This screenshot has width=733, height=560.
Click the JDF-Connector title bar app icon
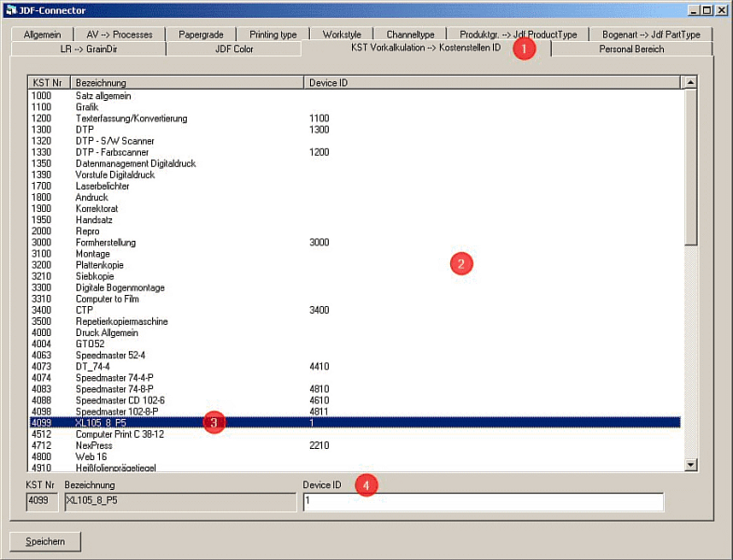pyautogui.click(x=9, y=10)
